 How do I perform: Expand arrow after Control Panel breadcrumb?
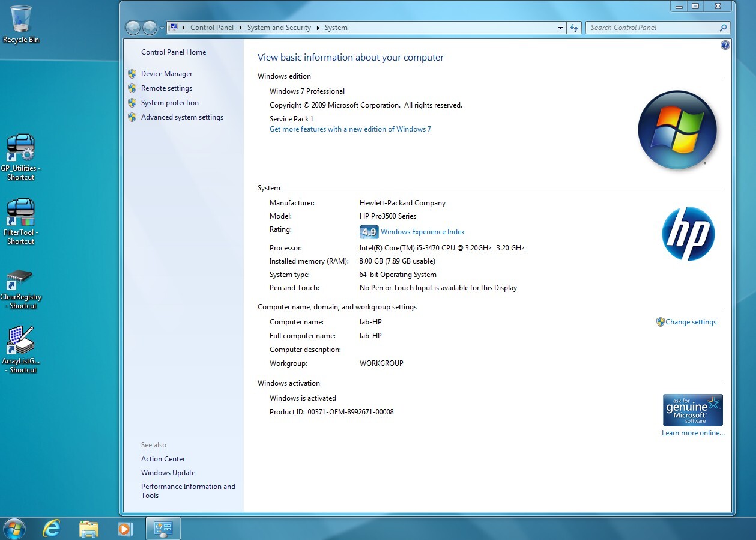[240, 28]
